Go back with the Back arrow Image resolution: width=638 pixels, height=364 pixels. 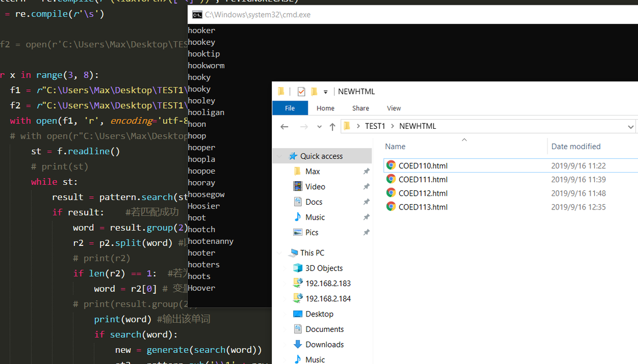(x=284, y=127)
